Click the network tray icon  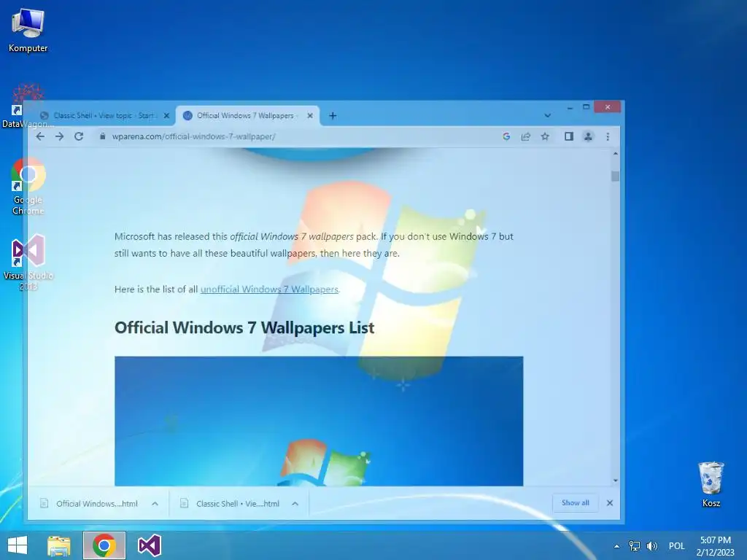coord(635,545)
